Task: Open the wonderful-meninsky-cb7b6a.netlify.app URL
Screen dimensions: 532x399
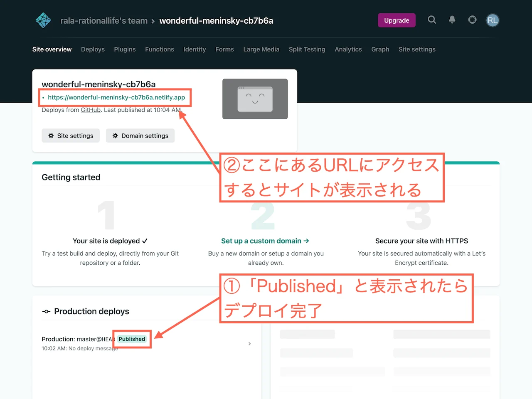Action: click(116, 97)
